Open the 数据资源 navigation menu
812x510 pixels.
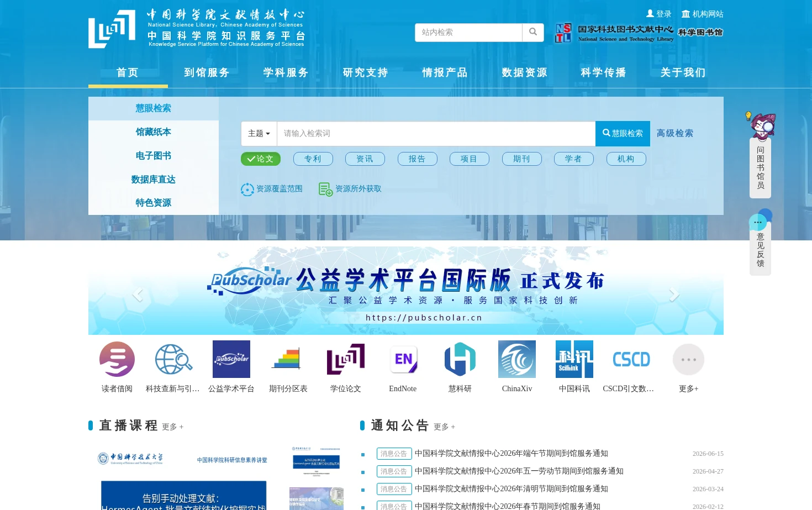point(525,72)
